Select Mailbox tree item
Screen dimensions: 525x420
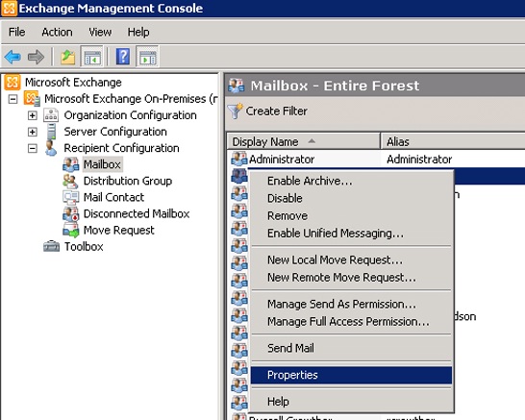[102, 164]
